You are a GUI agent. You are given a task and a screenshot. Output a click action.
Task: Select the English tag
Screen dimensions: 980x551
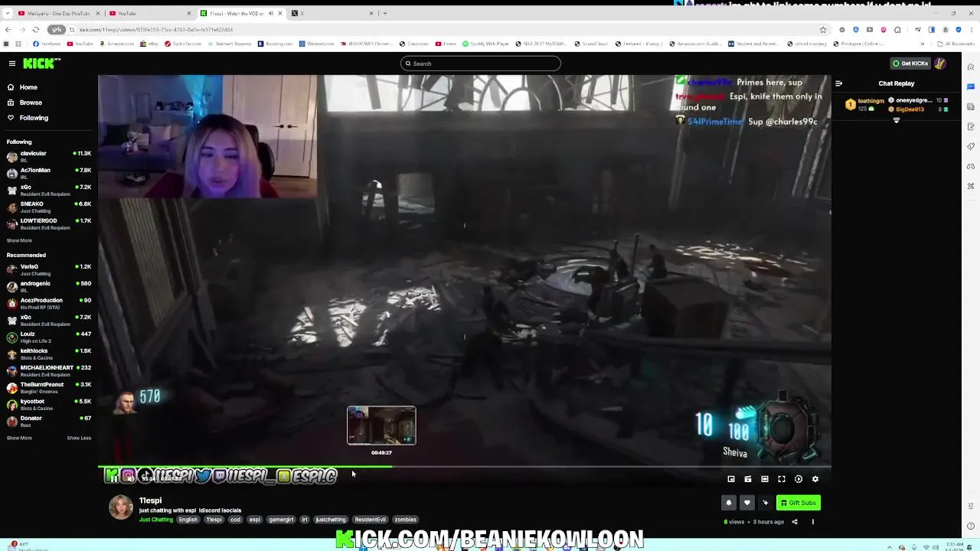pyautogui.click(x=188, y=520)
